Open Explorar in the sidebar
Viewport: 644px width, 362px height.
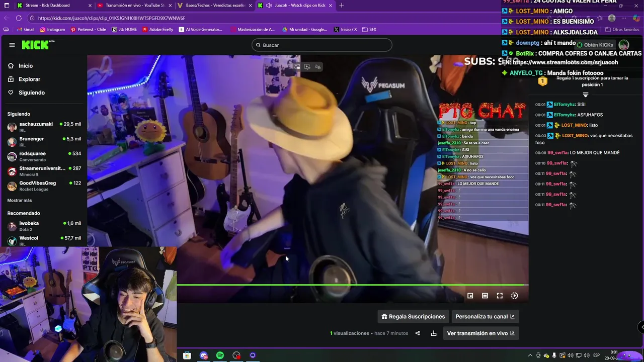[x=24, y=79]
